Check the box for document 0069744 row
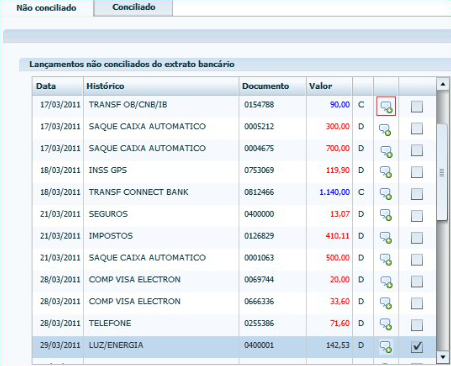The image size is (451, 366). click(x=417, y=282)
